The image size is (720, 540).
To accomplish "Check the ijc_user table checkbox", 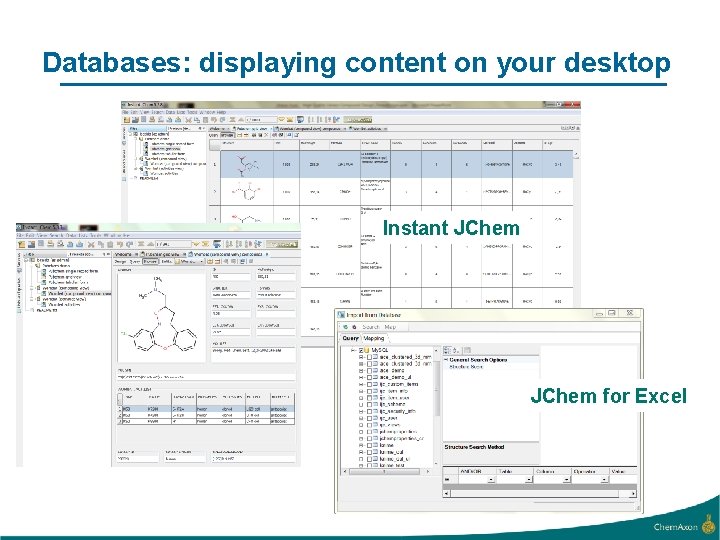I will coord(370,418).
